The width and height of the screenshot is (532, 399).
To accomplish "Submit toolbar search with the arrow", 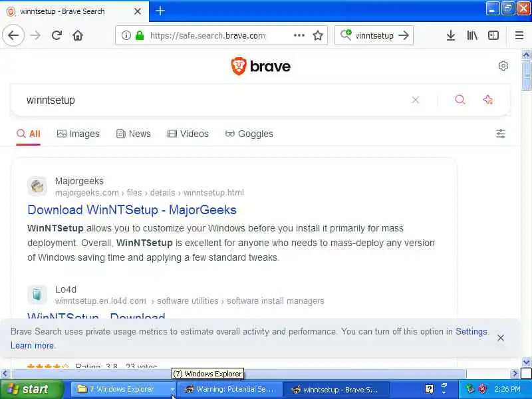I will click(x=404, y=35).
